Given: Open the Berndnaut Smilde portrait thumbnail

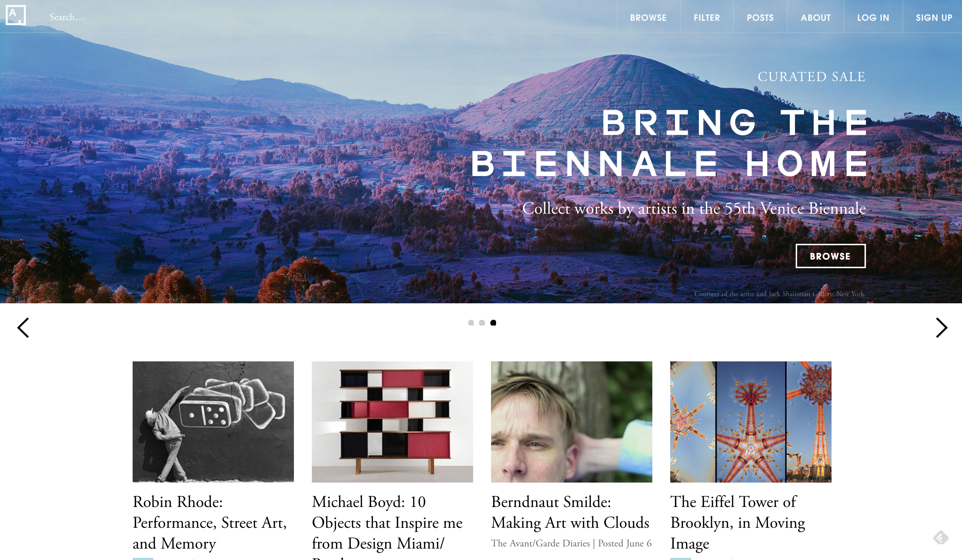Looking at the screenshot, I should point(571,422).
